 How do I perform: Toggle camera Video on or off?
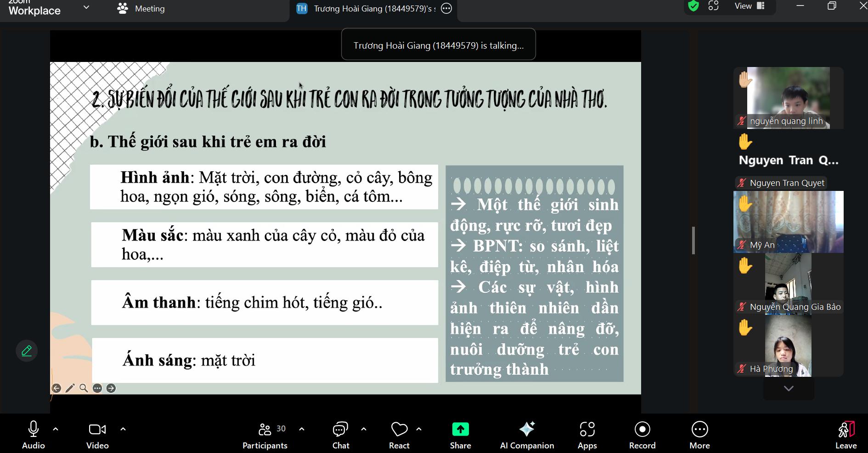97,435
